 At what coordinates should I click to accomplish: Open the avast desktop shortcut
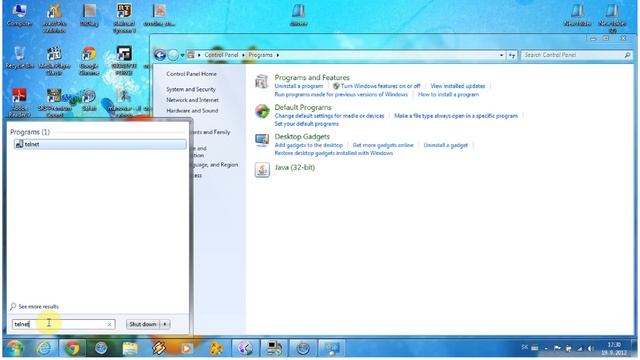coord(54,19)
